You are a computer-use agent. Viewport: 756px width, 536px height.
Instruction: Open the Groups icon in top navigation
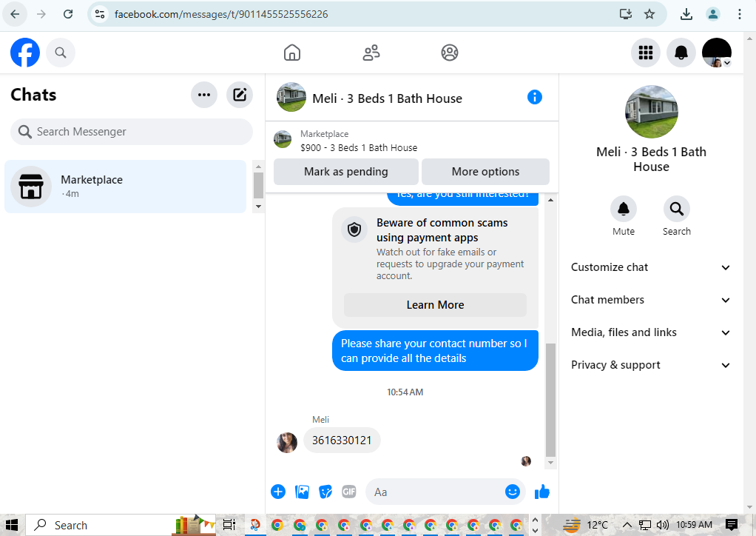(x=449, y=53)
